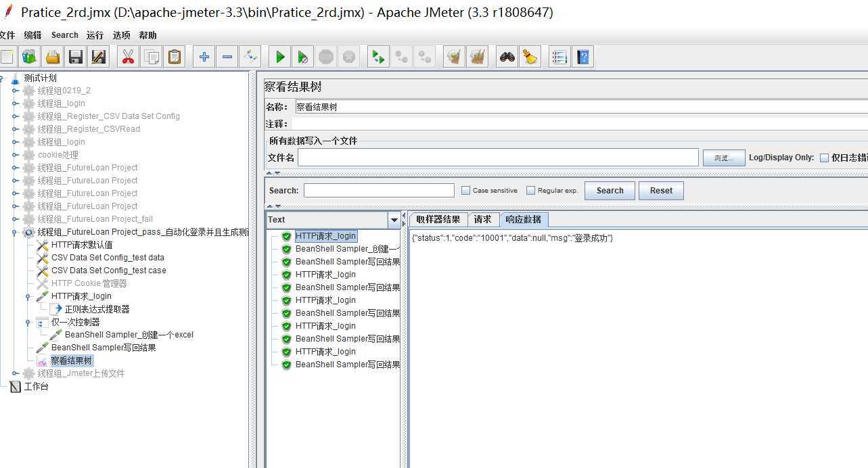Image resolution: width=868 pixels, height=468 pixels.
Task: Collapse the 仅一次控制器 node
Action: coord(28,322)
